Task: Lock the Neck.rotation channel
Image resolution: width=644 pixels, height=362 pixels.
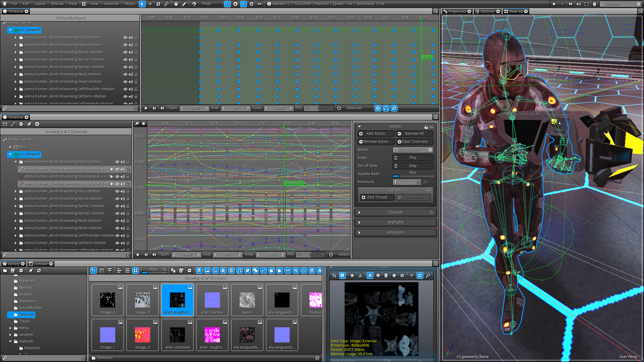Action: pos(136,74)
